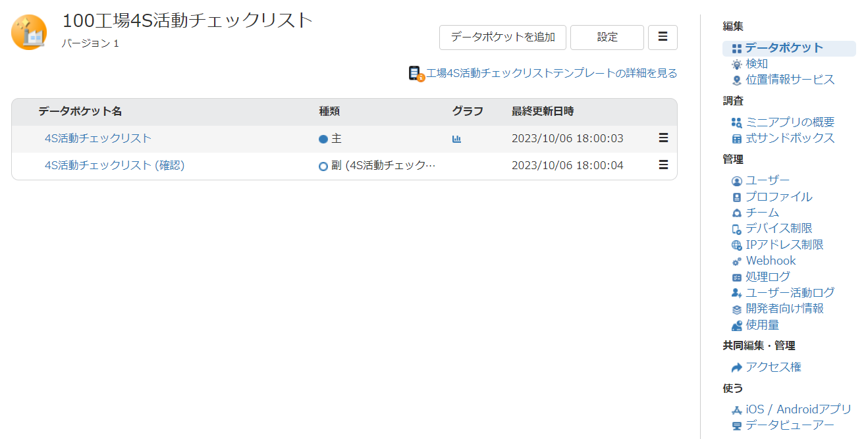Click the アクセス権 share arrow icon
The width and height of the screenshot is (868, 439).
click(737, 367)
